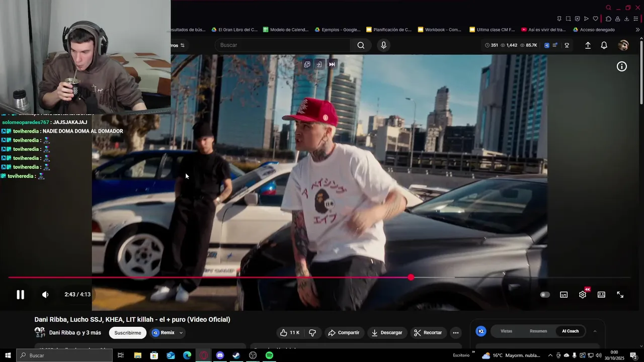Switch the player to theater mode
The width and height of the screenshot is (644, 362).
point(601,295)
